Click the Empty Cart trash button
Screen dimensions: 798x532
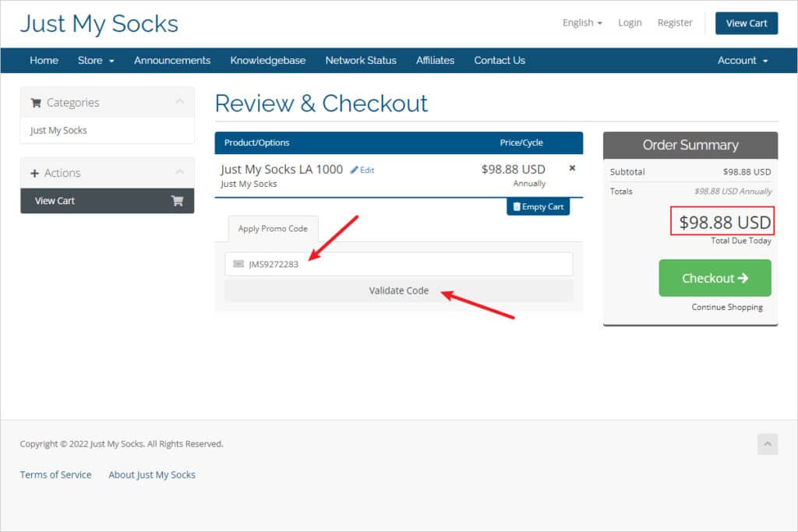(x=538, y=206)
